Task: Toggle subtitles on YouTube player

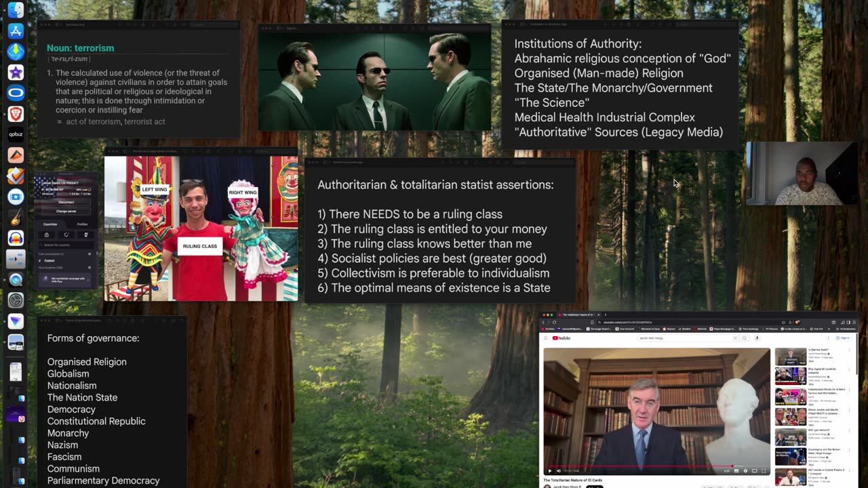Action: [x=736, y=471]
